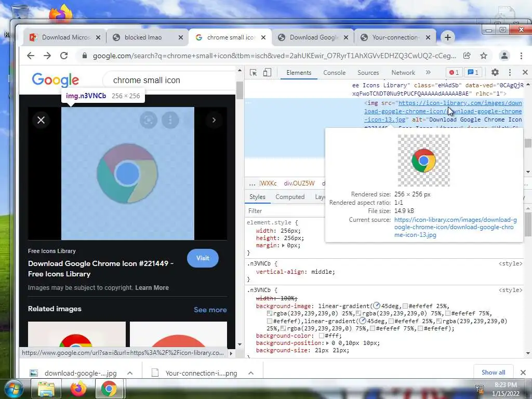The width and height of the screenshot is (532, 399).
Task: Switch to the 'Download Googl' browser tab
Action: point(312,37)
